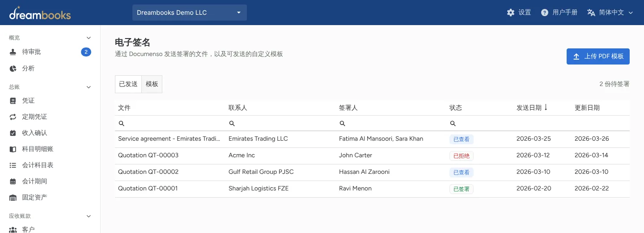The height and width of the screenshot is (233, 644).
Task: Open 用户手册 in the top bar
Action: [559, 13]
